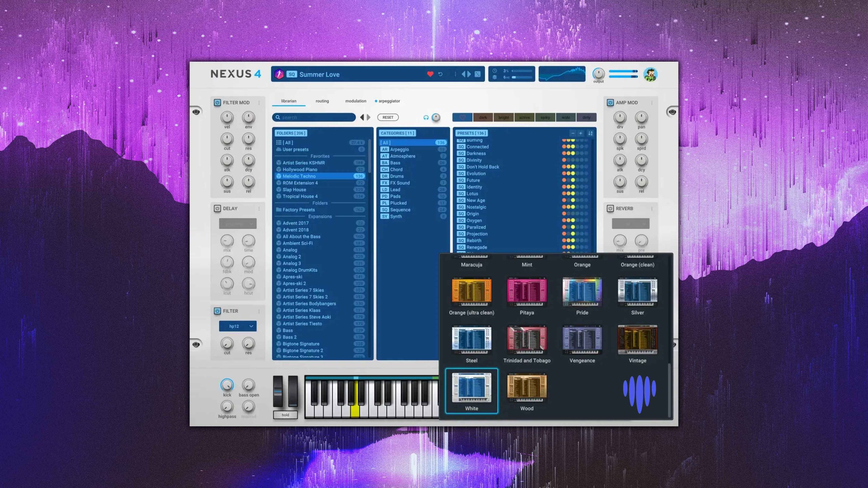This screenshot has width=868, height=488.
Task: Click the RESET button
Action: [388, 117]
